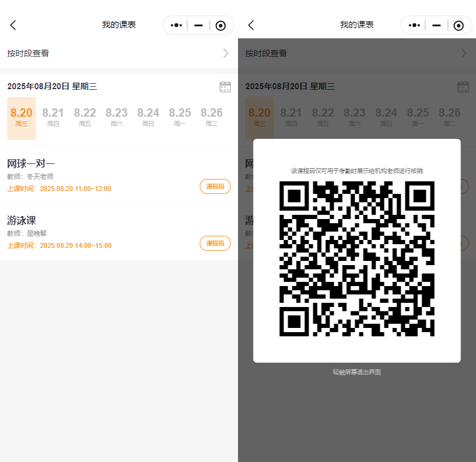The height and width of the screenshot is (462, 476).
Task: Click dimmed 8.24 date on right screen
Action: click(386, 117)
